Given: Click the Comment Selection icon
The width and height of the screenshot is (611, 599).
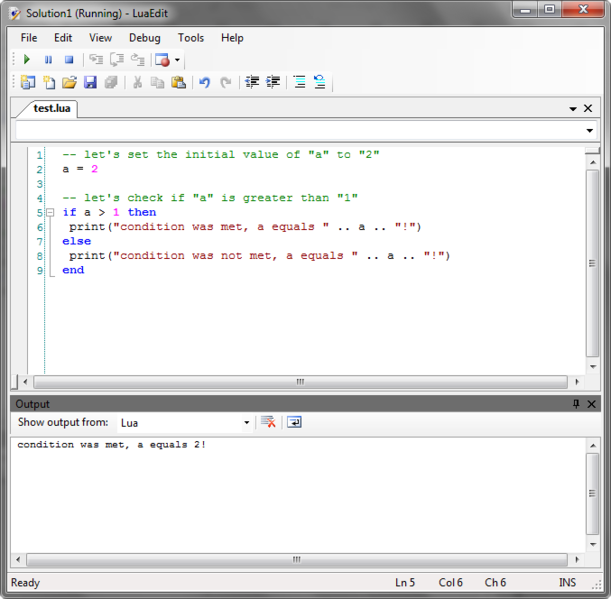Looking at the screenshot, I should pyautogui.click(x=300, y=82).
